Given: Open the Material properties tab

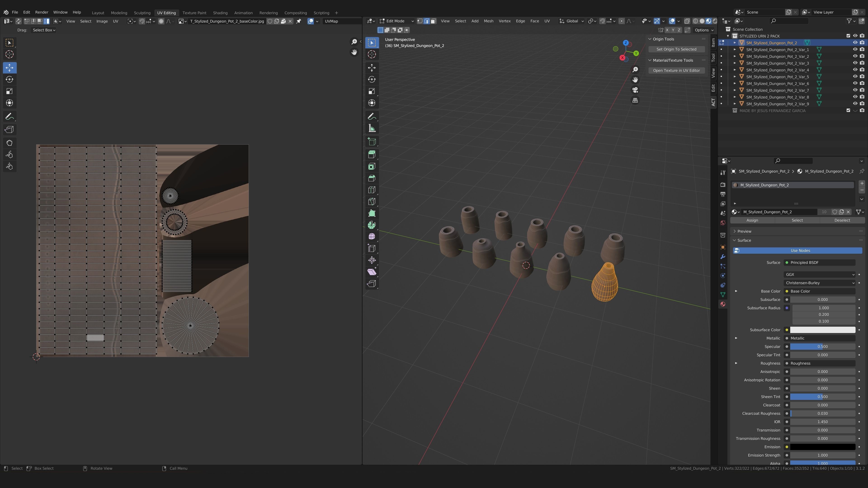Looking at the screenshot, I should click(x=723, y=304).
